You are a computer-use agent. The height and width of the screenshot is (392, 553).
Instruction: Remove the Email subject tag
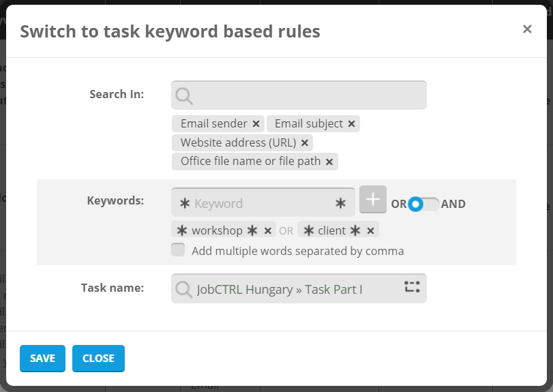[351, 124]
